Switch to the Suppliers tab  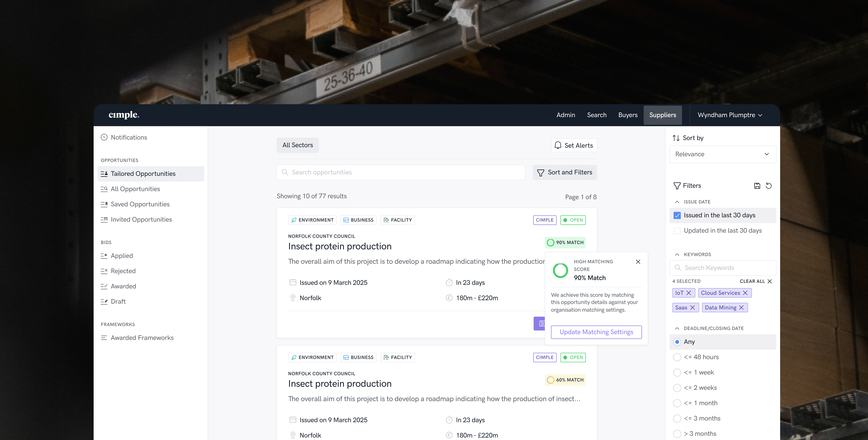coord(663,115)
